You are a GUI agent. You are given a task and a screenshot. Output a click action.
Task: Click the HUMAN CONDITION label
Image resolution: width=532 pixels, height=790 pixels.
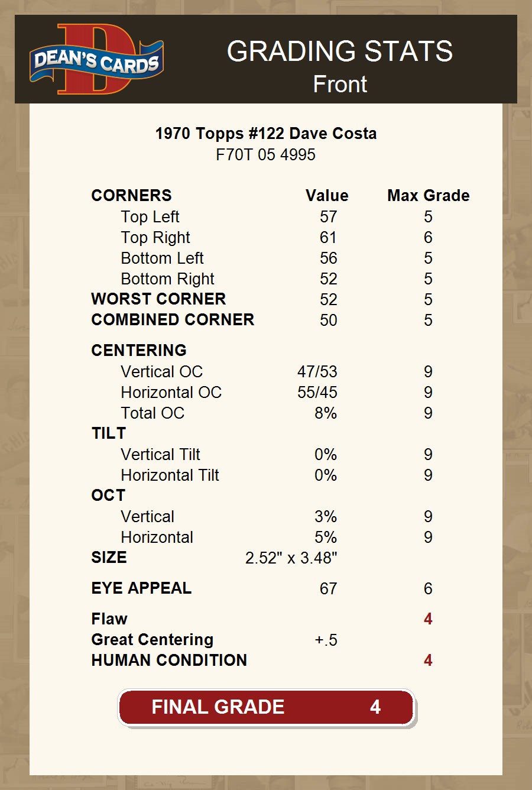(169, 661)
